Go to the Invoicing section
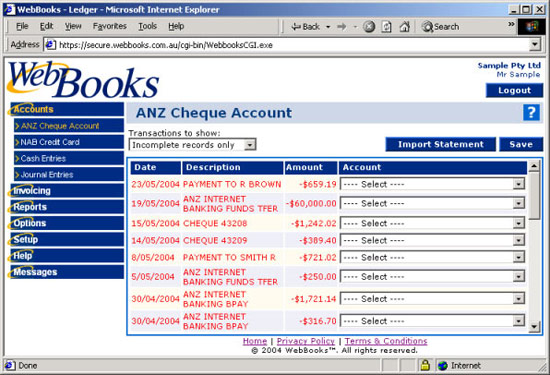 pos(67,191)
